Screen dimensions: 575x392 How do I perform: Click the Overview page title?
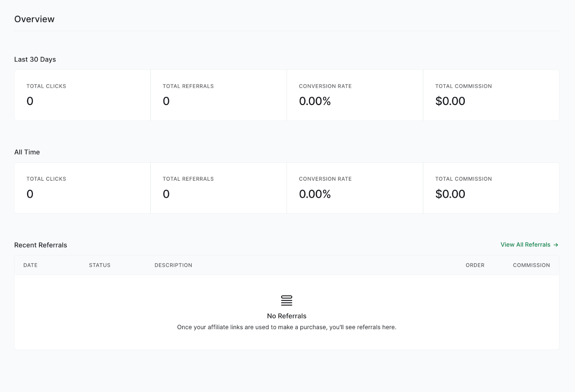34,19
